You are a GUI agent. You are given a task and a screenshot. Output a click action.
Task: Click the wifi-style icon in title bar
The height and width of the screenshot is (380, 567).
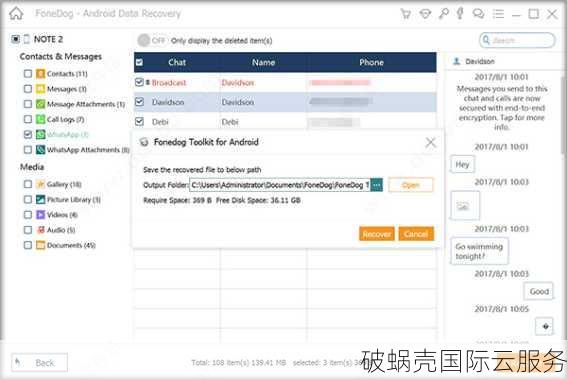(425, 14)
